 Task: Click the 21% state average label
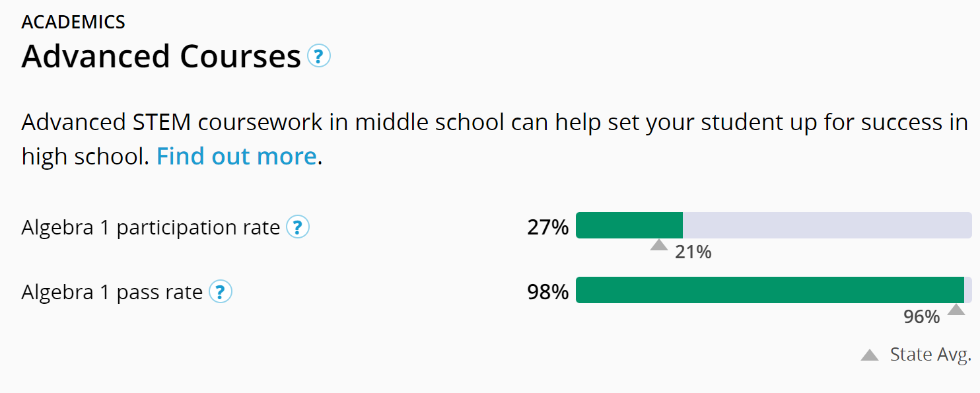tap(693, 252)
